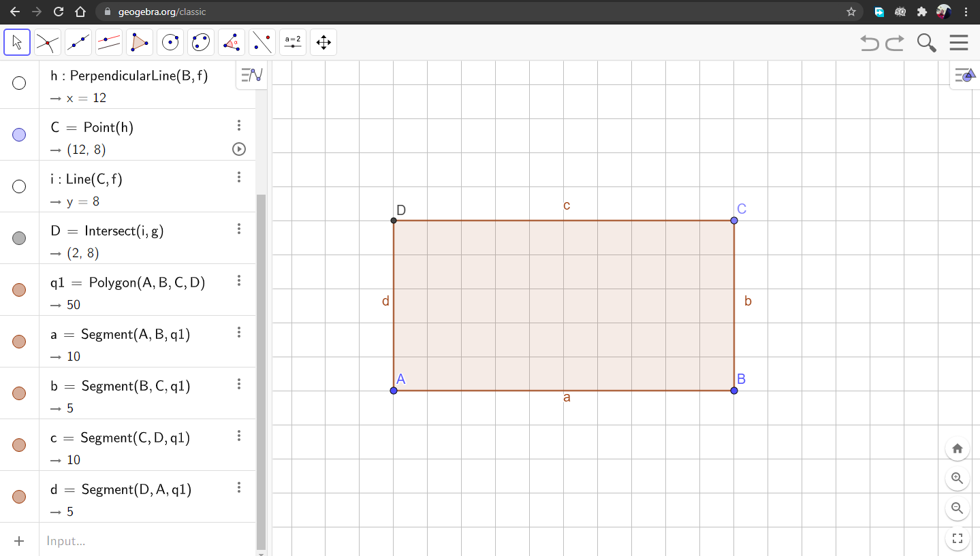This screenshot has height=556, width=980.
Task: Reset view with the home button
Action: 958,448
